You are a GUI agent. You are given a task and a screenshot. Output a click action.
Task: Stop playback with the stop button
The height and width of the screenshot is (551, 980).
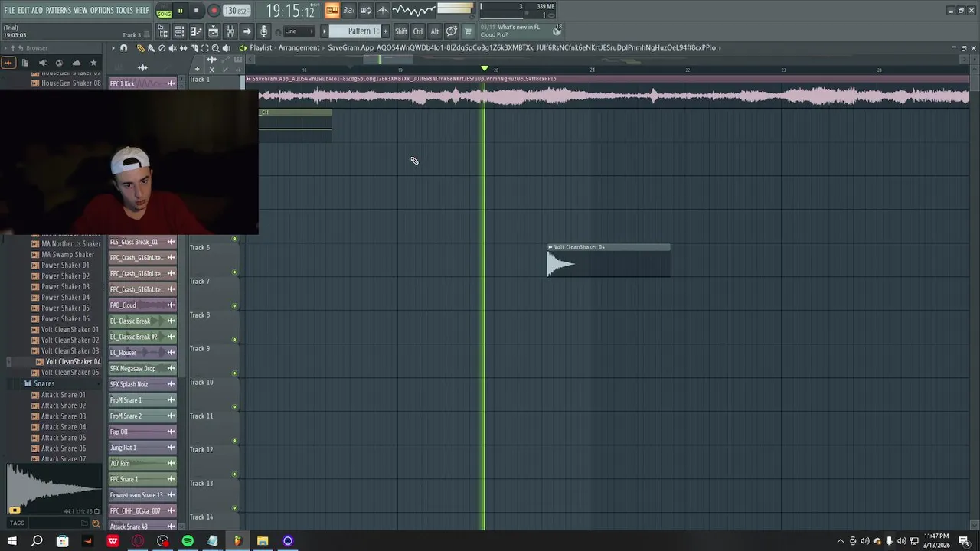coord(196,11)
